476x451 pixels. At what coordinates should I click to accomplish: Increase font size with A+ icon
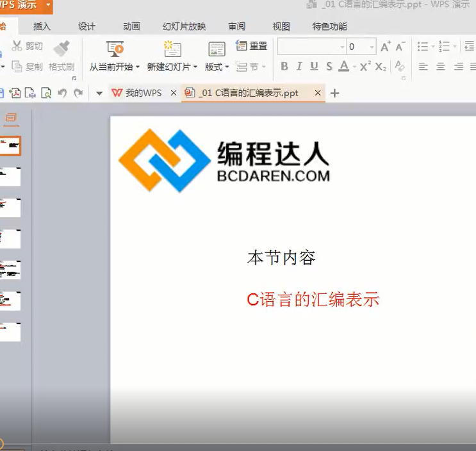386,46
